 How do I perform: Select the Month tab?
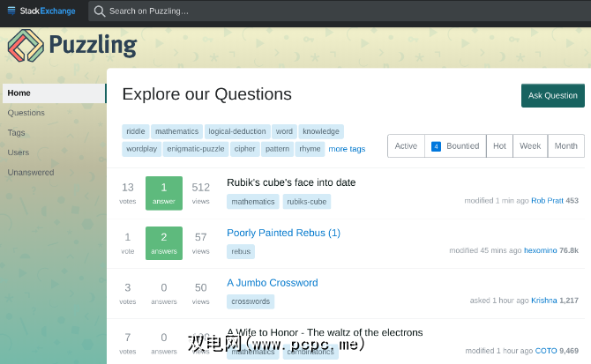[565, 146]
